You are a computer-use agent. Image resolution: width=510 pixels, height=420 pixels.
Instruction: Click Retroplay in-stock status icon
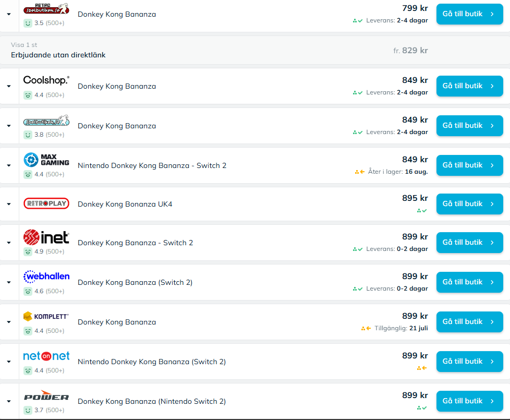coord(422,211)
